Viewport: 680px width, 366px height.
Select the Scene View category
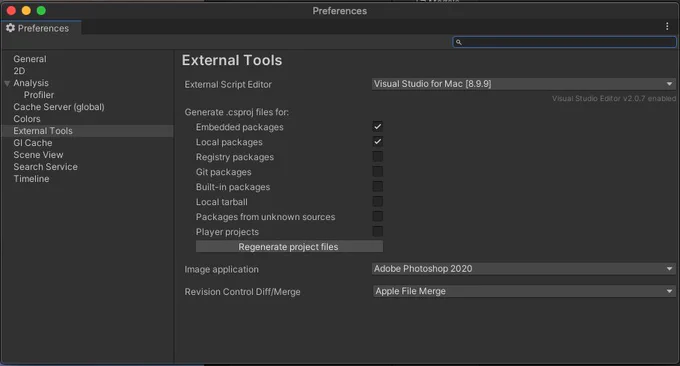(x=38, y=155)
